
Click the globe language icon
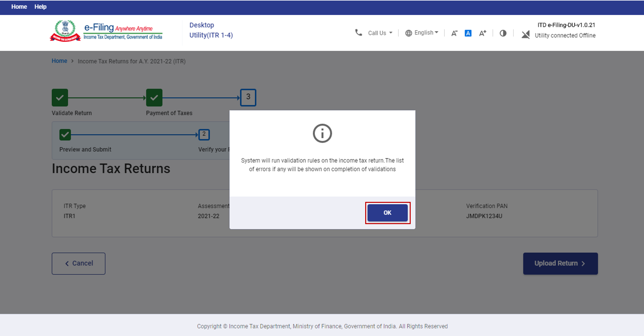click(408, 33)
